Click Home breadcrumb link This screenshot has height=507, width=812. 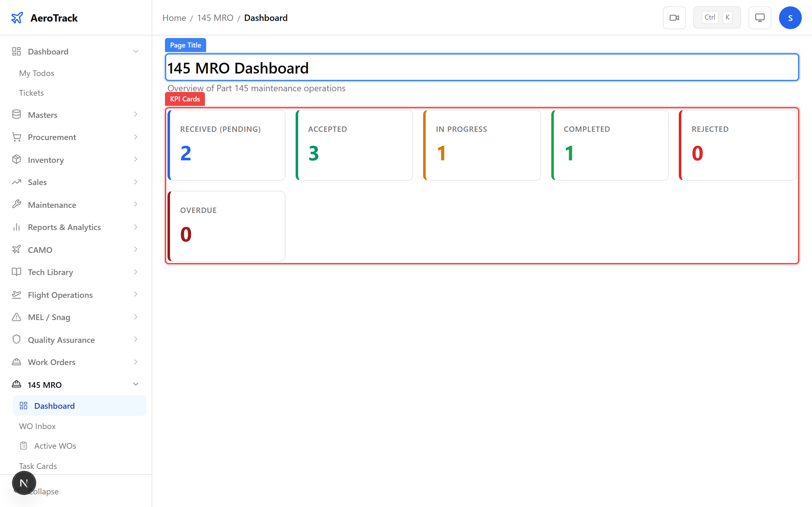[x=174, y=18]
